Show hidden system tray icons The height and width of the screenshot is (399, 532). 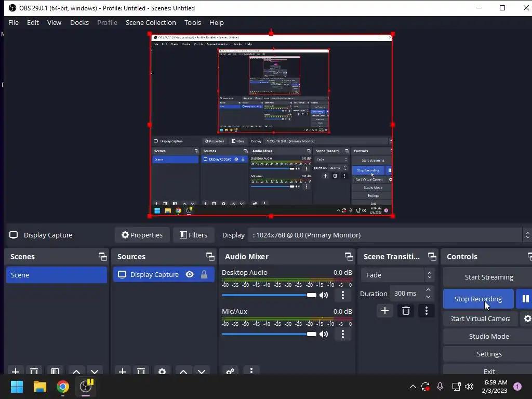pyautogui.click(x=413, y=387)
